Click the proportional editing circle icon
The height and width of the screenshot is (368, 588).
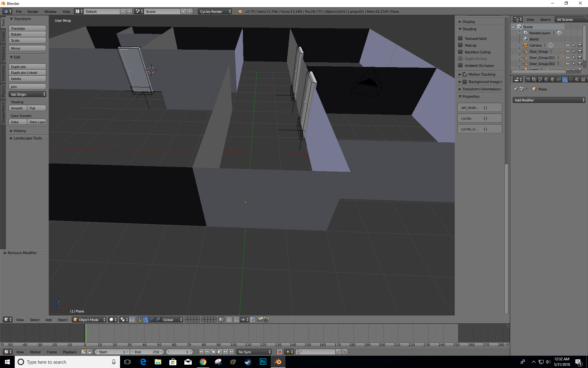pyautogui.click(x=229, y=320)
